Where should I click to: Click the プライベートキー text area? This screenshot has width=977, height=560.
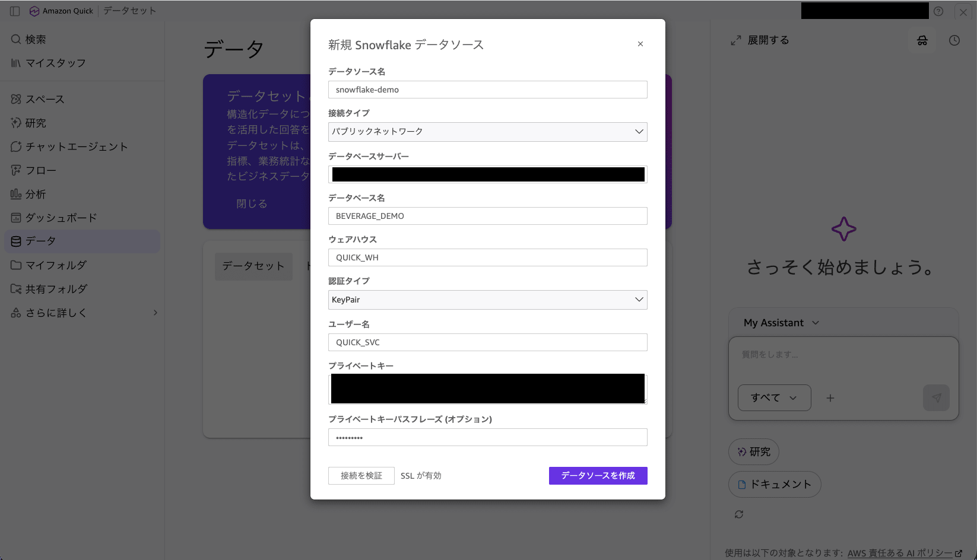tap(488, 389)
